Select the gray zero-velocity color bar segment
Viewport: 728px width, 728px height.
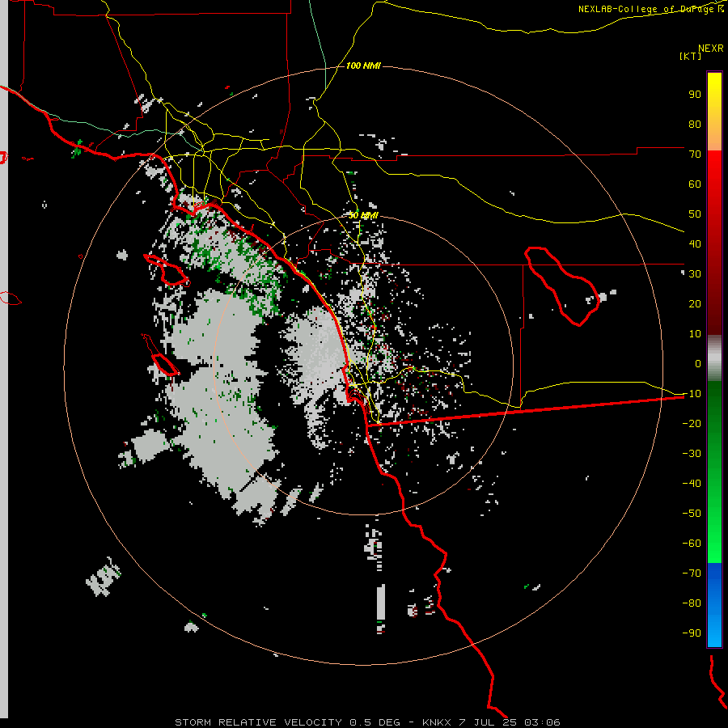click(x=714, y=358)
